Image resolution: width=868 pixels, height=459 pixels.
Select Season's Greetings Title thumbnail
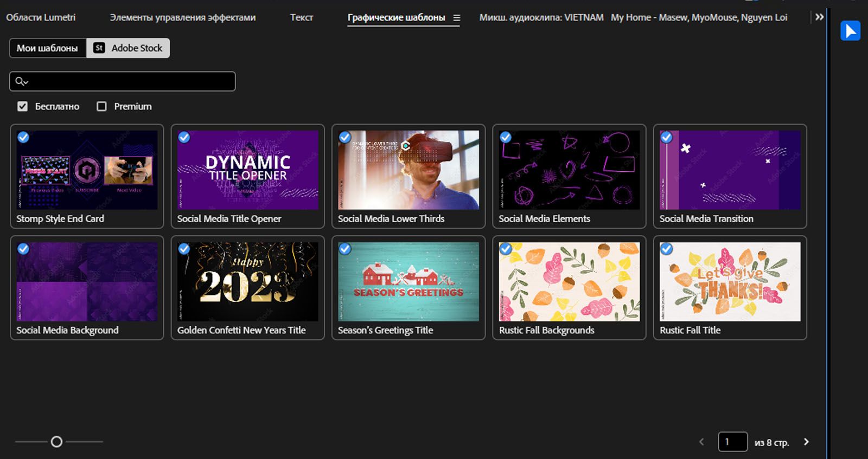409,281
